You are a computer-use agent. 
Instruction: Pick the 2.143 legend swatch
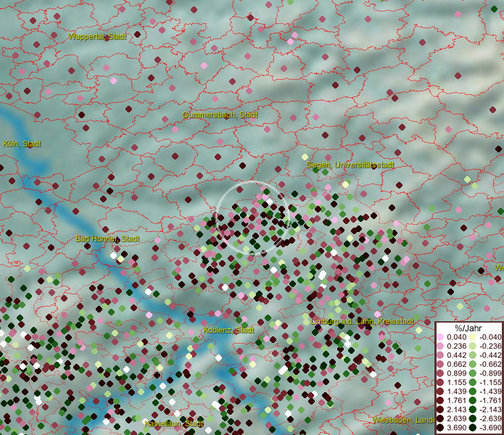[x=440, y=410]
